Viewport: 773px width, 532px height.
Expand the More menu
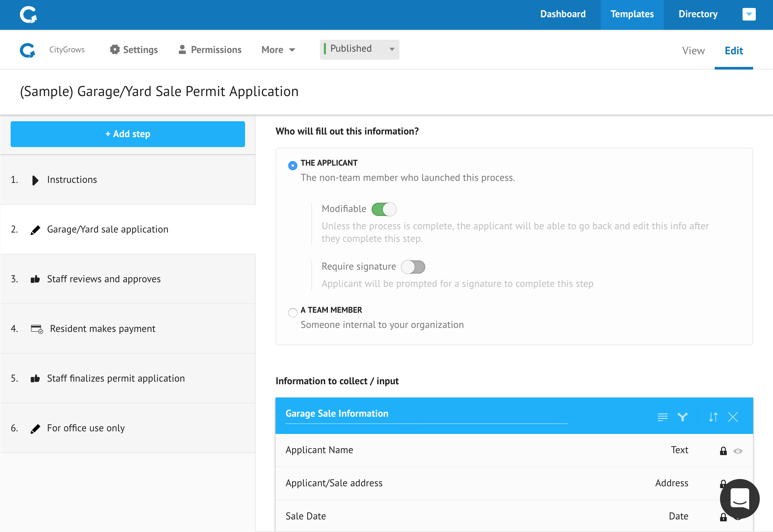pyautogui.click(x=278, y=50)
